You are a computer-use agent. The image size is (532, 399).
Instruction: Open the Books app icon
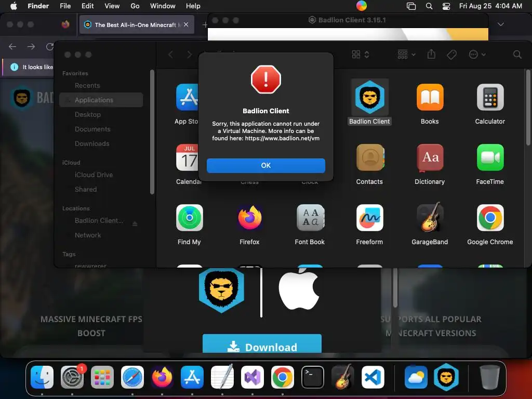430,97
